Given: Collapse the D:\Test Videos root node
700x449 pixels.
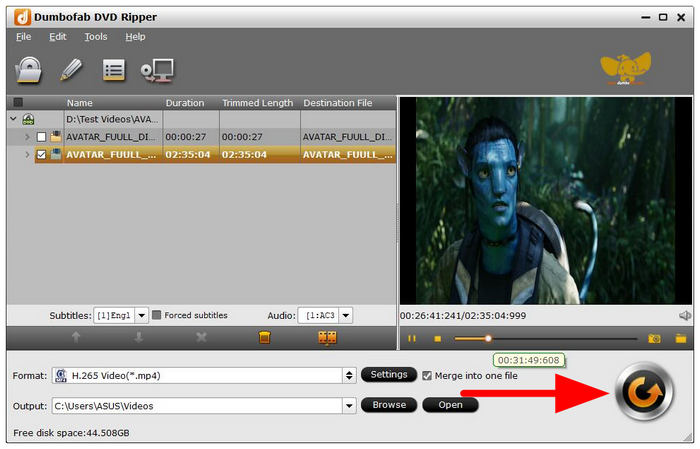Looking at the screenshot, I should [13, 119].
